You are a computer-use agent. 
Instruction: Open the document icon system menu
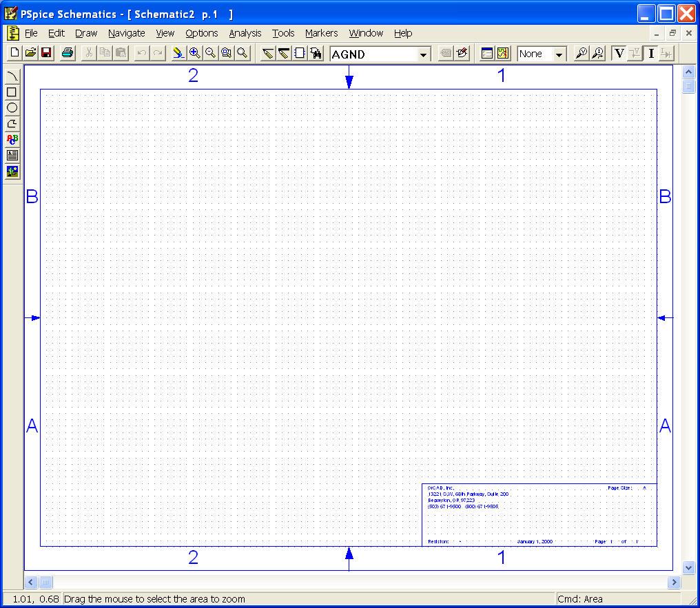click(12, 33)
